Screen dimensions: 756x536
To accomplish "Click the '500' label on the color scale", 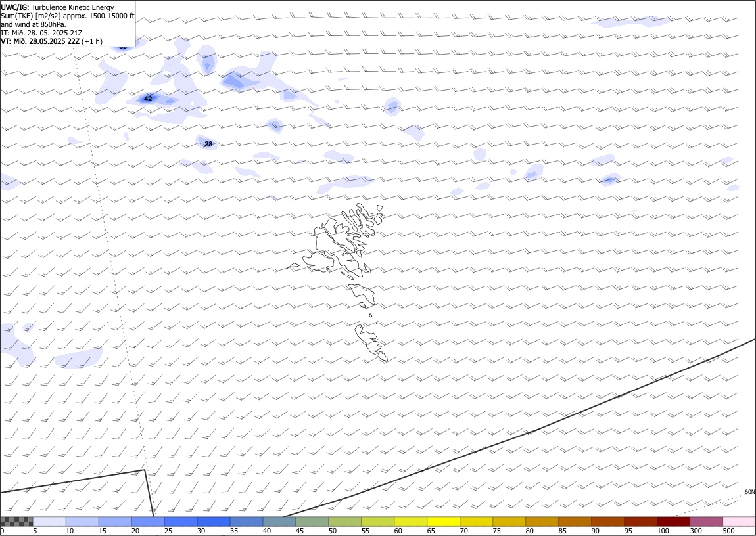I will click(x=728, y=531).
